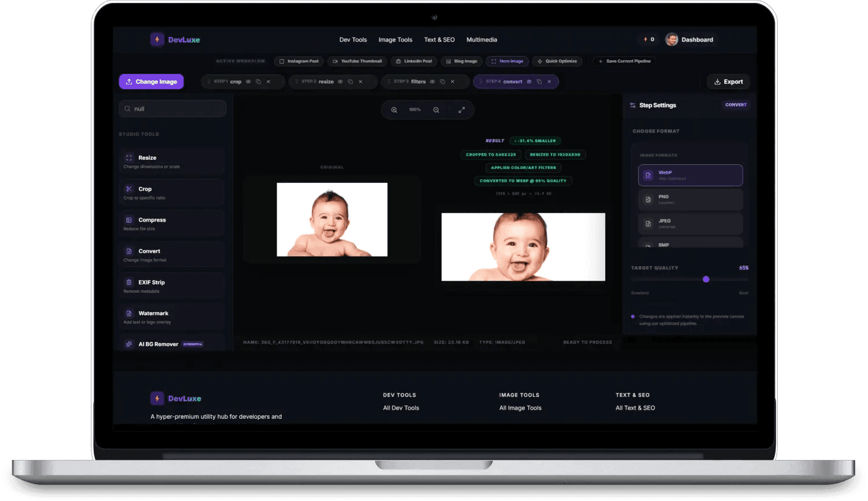Select the JPEG format option

690,223
